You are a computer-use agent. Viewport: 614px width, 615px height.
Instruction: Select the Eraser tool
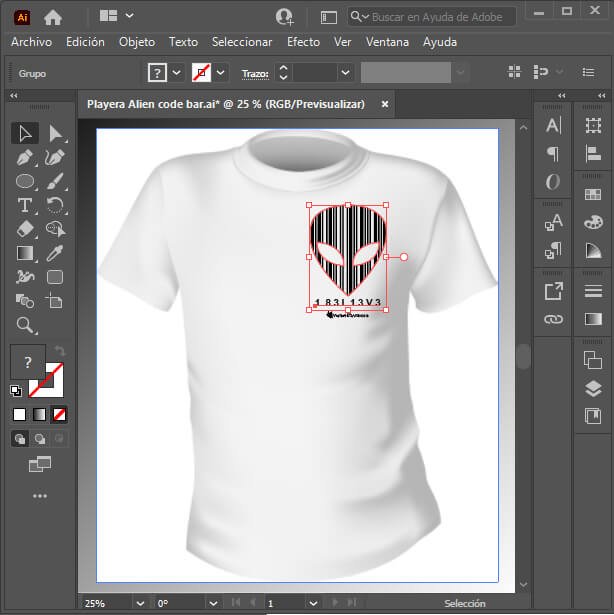coord(25,229)
